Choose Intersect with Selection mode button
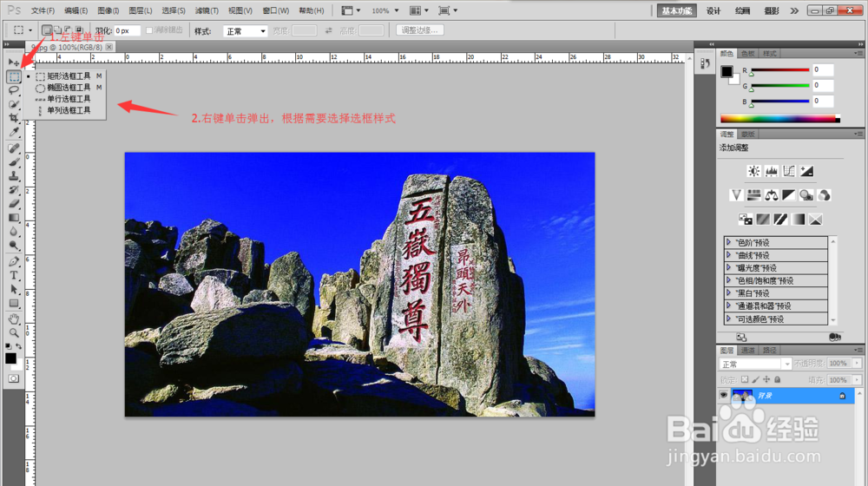Viewport: 868px width, 486px height. pos(78,30)
